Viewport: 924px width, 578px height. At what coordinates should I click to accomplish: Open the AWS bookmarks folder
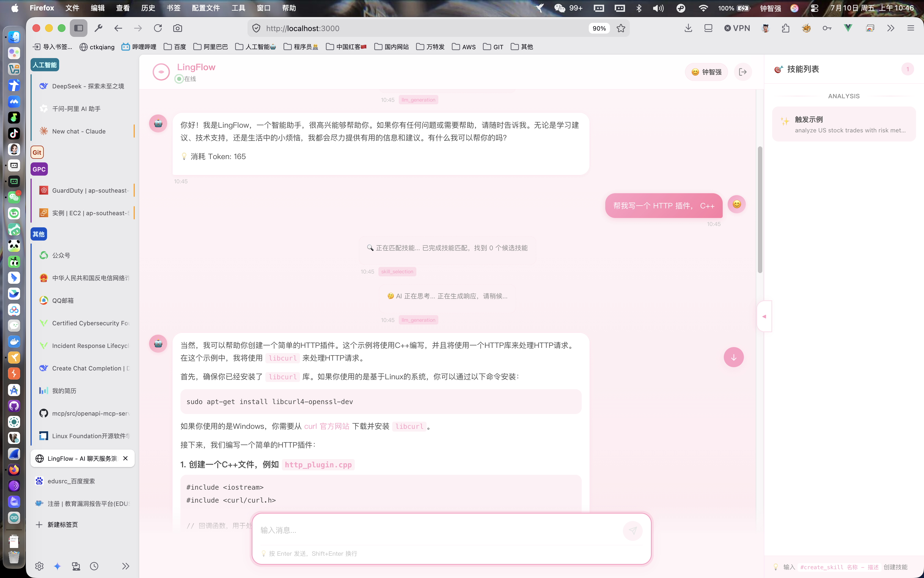click(x=464, y=47)
